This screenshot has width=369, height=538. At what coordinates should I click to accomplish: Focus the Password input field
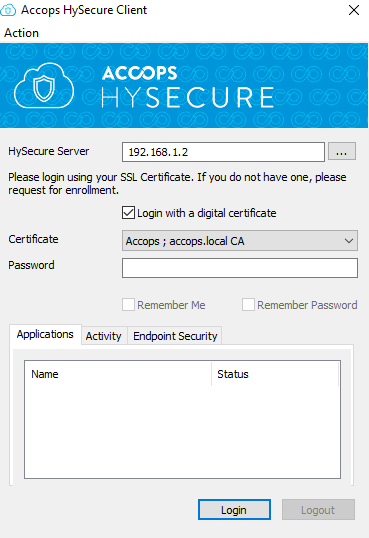(x=240, y=268)
